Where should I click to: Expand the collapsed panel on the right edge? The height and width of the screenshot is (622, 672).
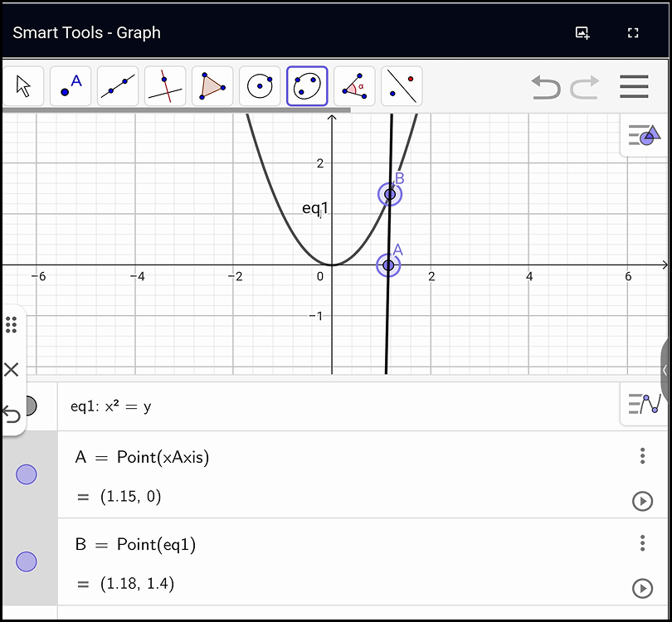click(666, 371)
